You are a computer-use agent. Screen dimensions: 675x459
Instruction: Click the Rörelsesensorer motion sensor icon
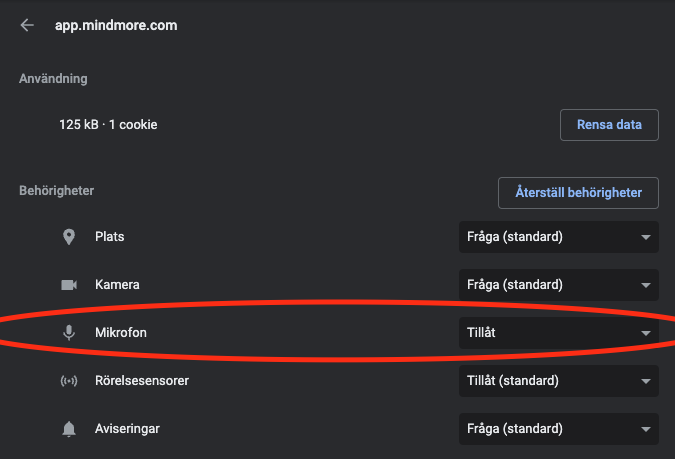[69, 381]
